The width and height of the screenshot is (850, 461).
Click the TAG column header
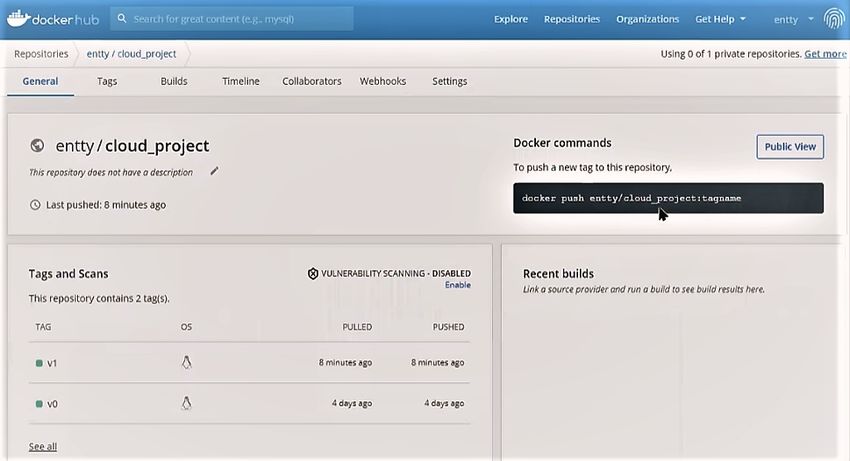(43, 327)
